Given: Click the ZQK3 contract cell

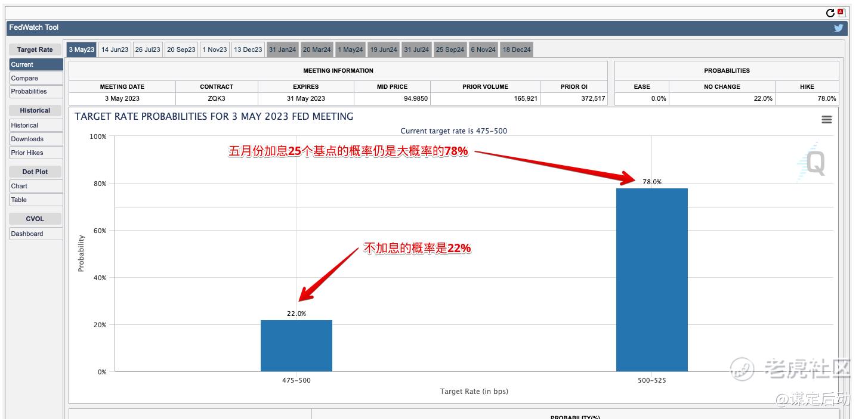Looking at the screenshot, I should (217, 99).
